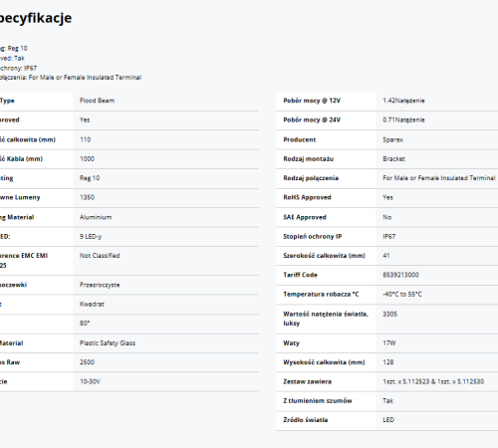Select the 'Temperatura robocza °C' label

321,295
